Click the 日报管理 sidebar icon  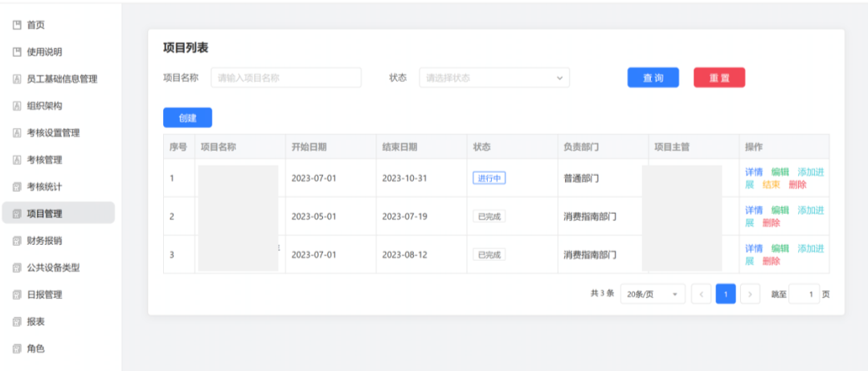click(17, 295)
